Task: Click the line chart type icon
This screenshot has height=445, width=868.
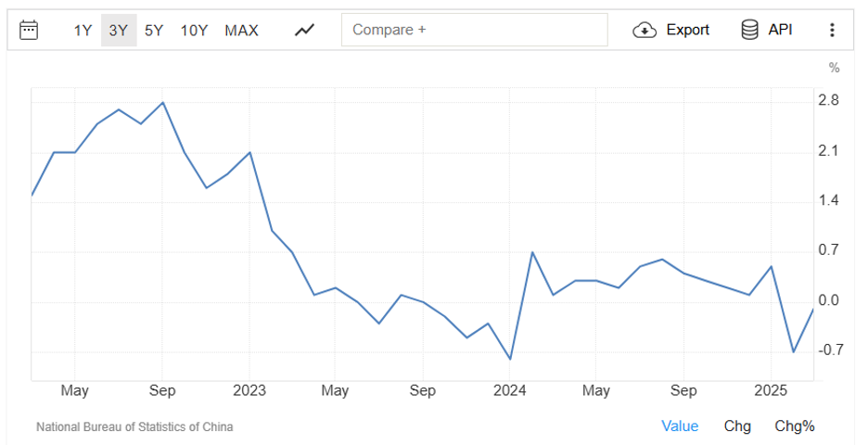Action: point(304,30)
